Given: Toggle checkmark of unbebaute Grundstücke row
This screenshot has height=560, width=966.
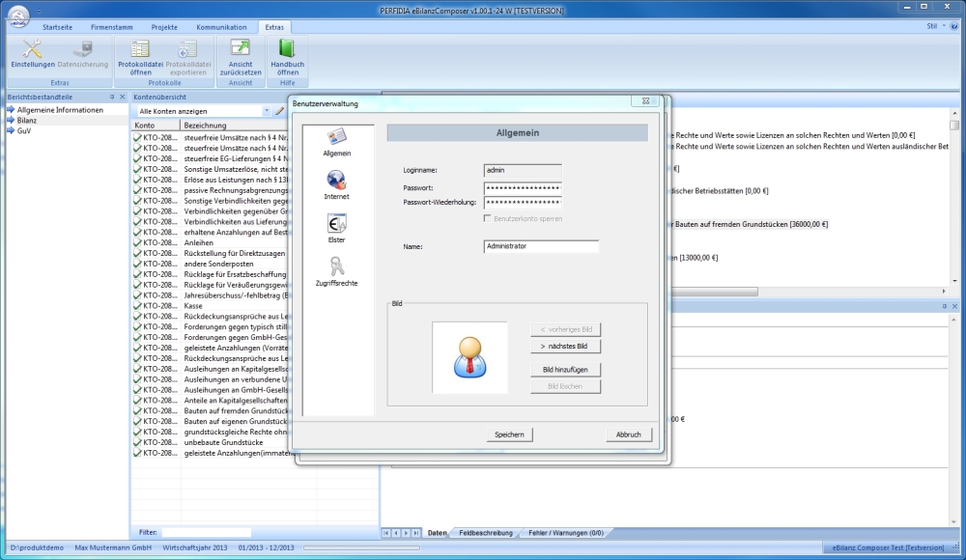Looking at the screenshot, I should coord(137,442).
